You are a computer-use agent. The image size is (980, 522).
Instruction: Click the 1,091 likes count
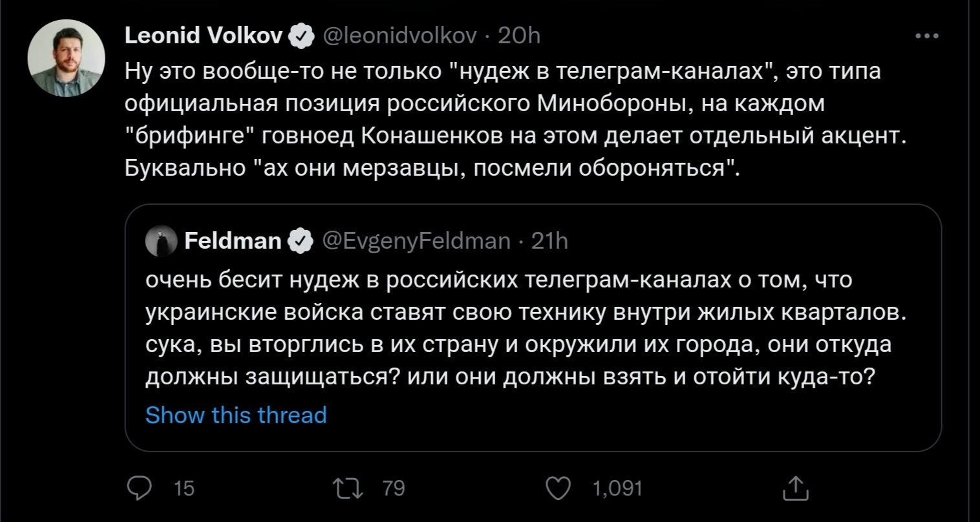pos(618,488)
